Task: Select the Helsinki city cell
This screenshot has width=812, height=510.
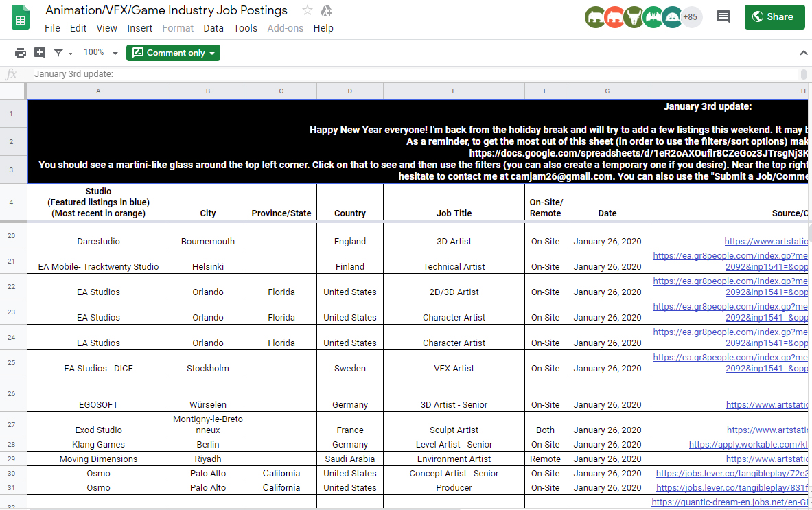Action: pos(208,261)
